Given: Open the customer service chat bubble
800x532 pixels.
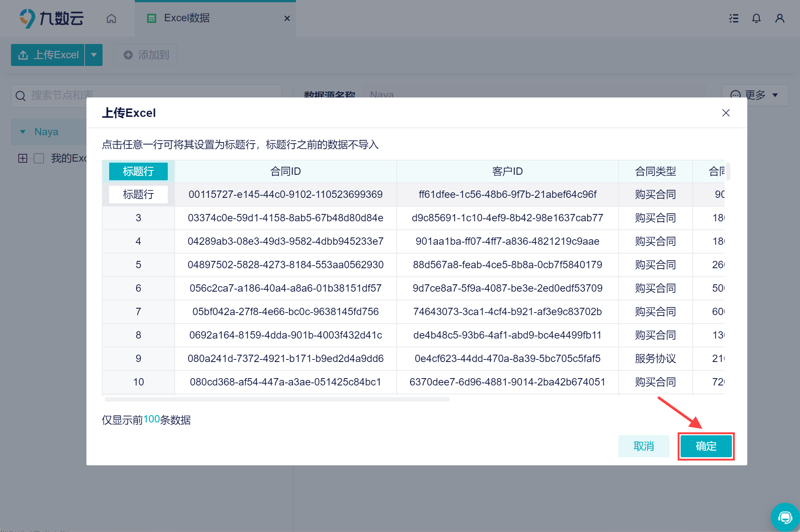Looking at the screenshot, I should pos(785,517).
